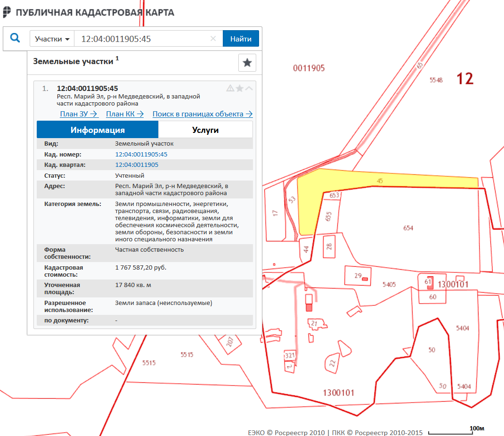
Task: Switch to the Услуги tab
Action: pos(205,130)
